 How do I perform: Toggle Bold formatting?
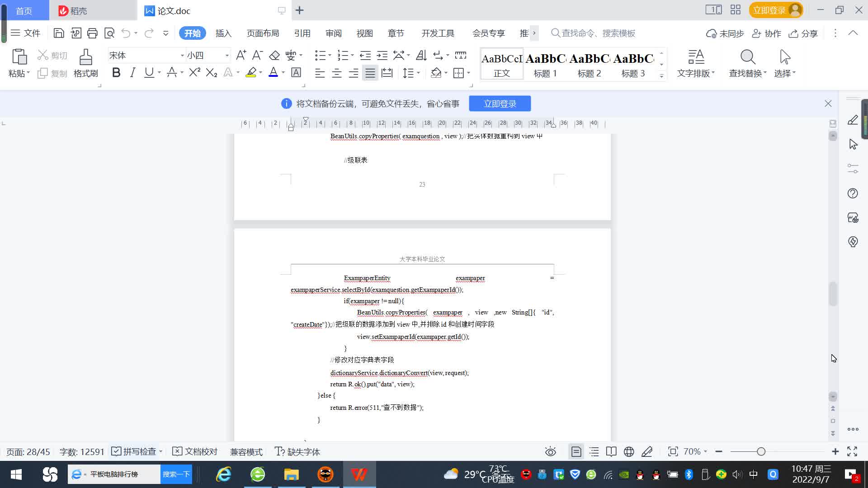[x=116, y=72]
